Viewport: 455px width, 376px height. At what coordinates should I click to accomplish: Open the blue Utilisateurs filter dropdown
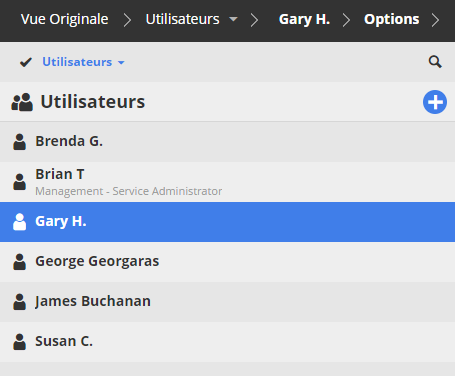[83, 62]
